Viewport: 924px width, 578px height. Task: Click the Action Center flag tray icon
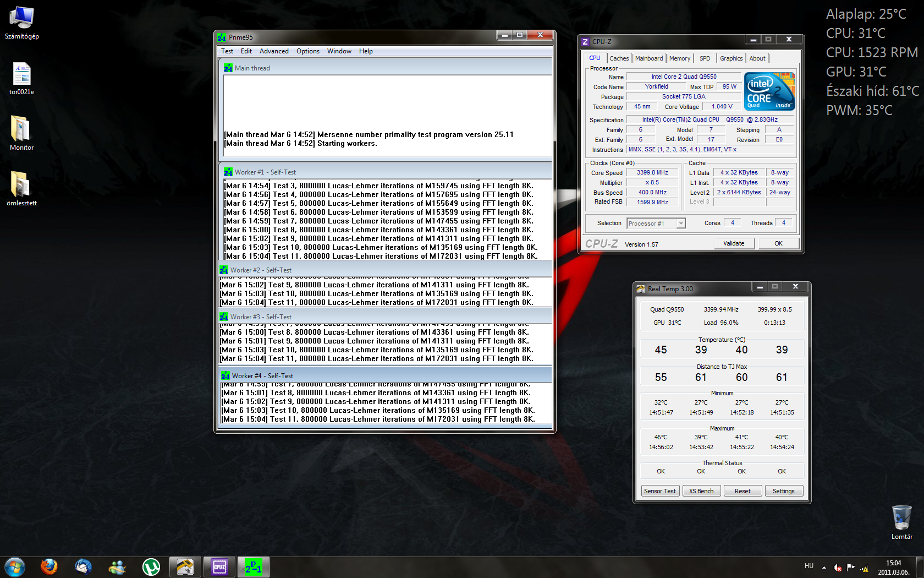(851, 568)
